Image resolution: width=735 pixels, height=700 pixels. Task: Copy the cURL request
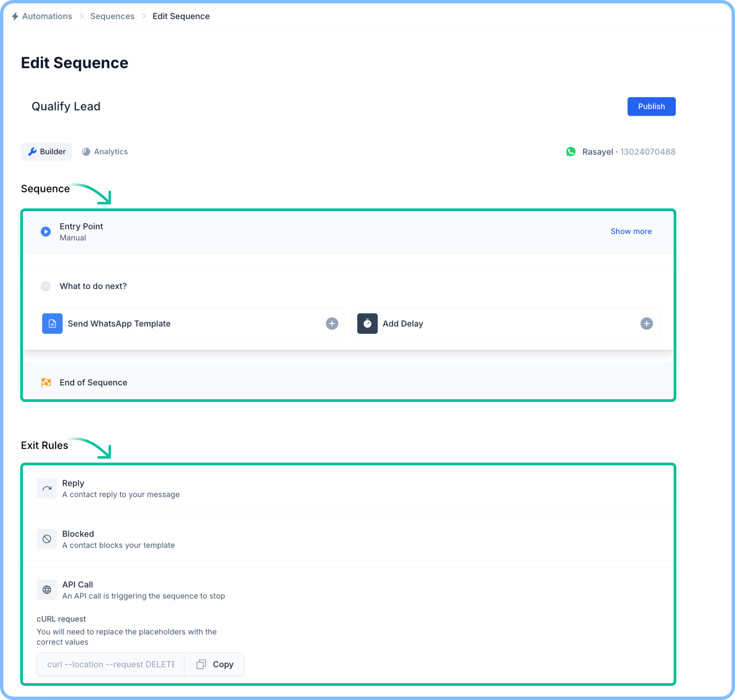(214, 664)
